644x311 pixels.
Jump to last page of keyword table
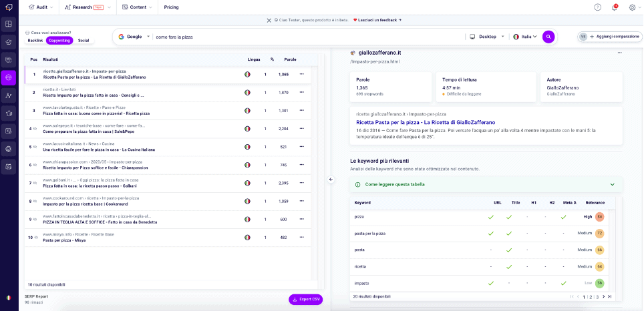pos(609,296)
